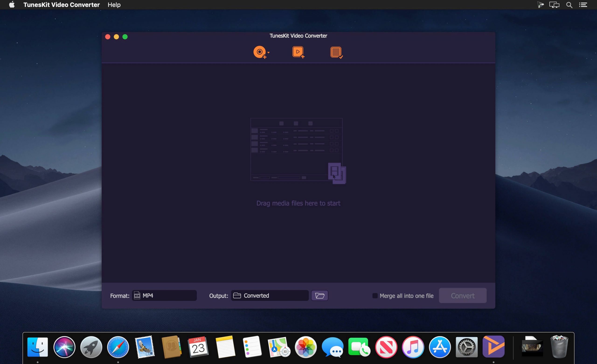Click the Output path field showing Converted
The width and height of the screenshot is (597, 364).
269,295
